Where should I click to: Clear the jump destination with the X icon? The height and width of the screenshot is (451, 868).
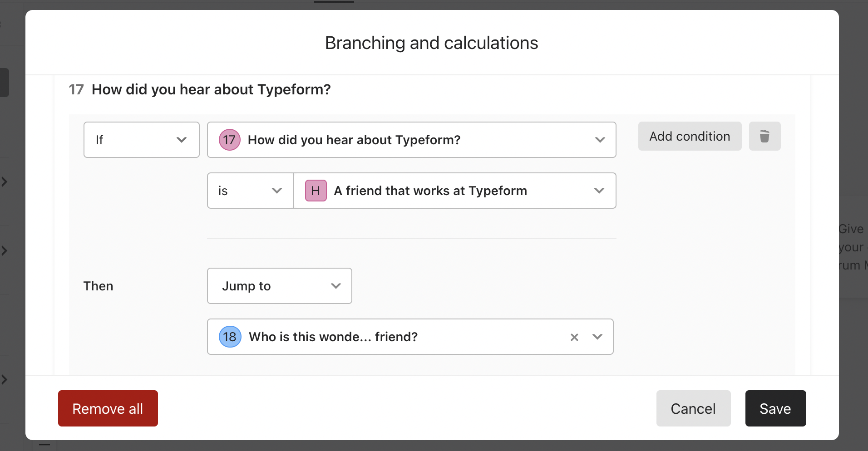574,337
